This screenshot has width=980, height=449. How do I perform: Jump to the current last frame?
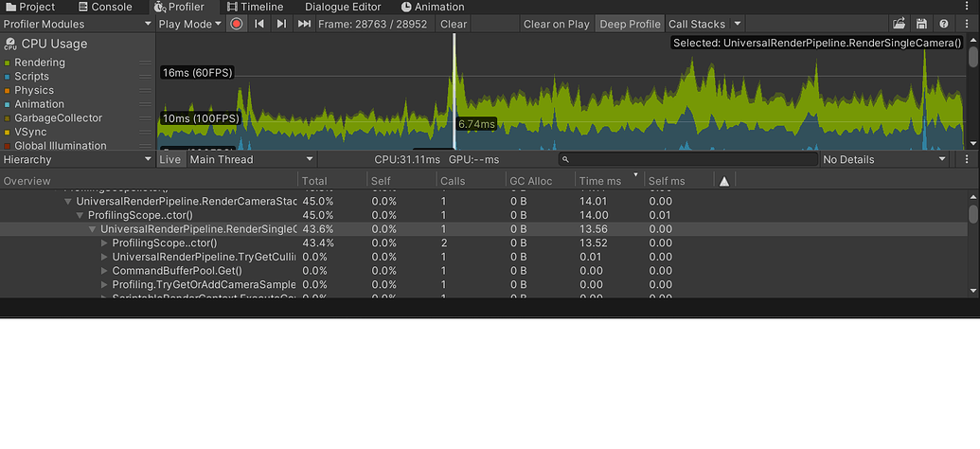click(304, 24)
